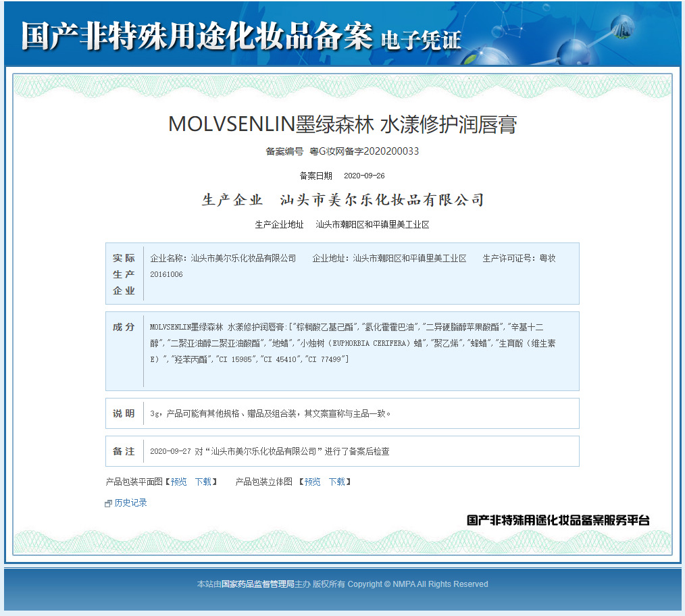Select license number 20161006
This screenshot has height=616, width=685.
tap(166, 274)
